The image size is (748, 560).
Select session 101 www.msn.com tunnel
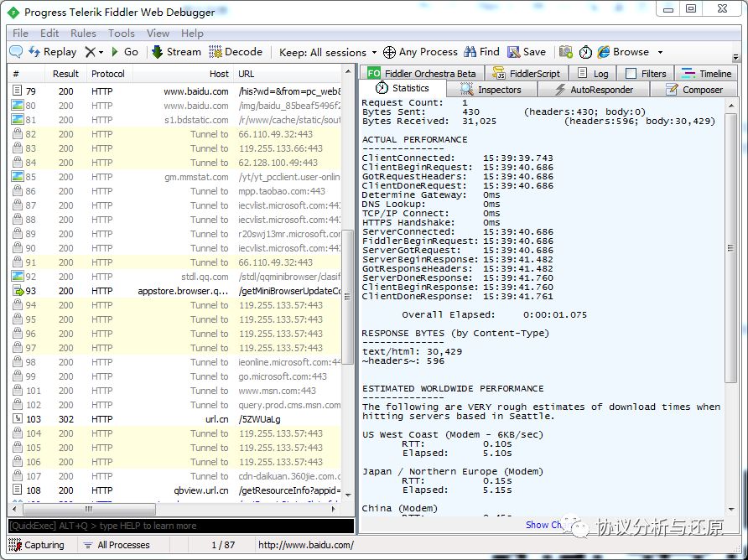pos(174,391)
